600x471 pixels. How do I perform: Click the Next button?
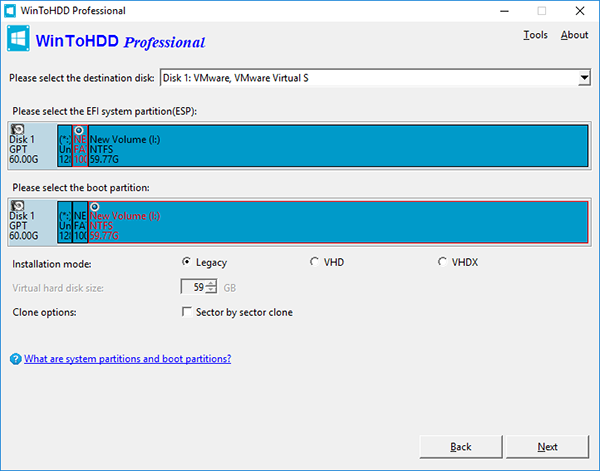coord(547,447)
